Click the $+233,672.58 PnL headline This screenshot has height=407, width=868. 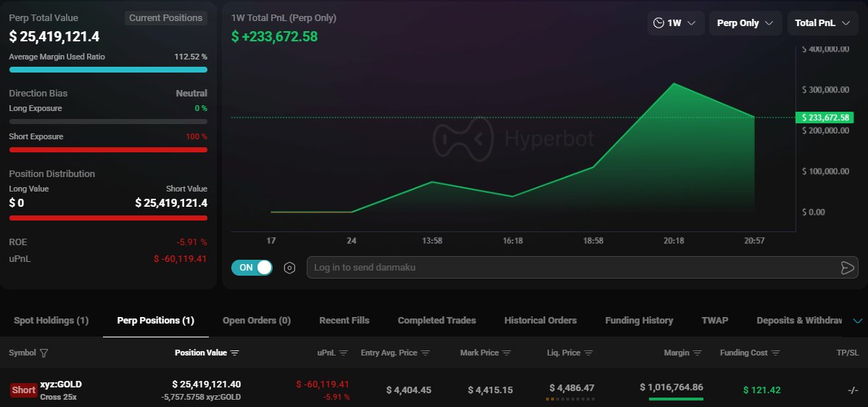(275, 37)
